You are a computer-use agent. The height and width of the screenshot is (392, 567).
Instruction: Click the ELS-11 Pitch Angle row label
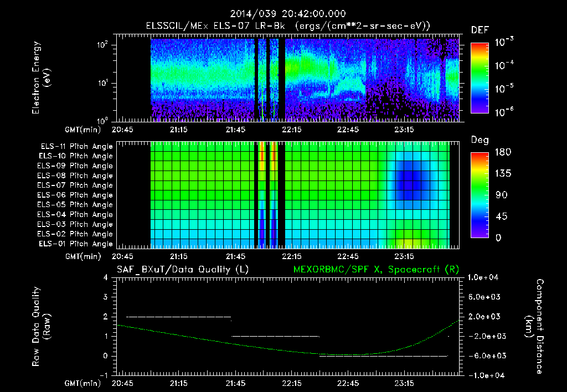pos(76,147)
